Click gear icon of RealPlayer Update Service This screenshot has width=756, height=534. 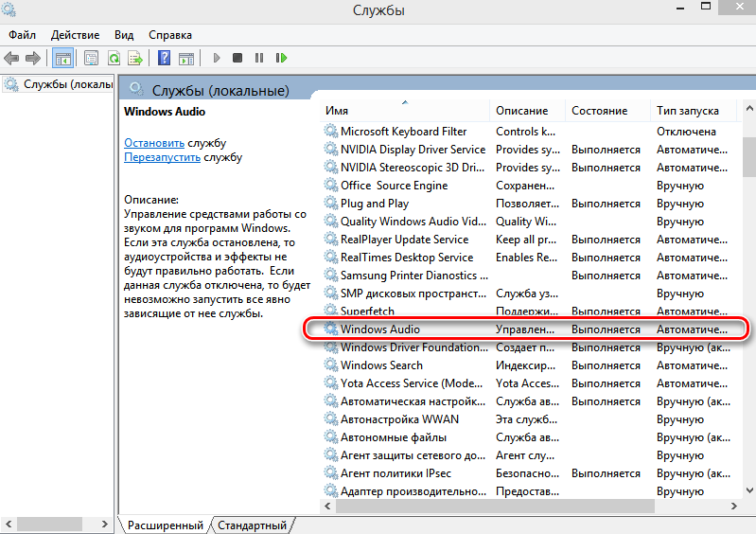click(x=331, y=240)
